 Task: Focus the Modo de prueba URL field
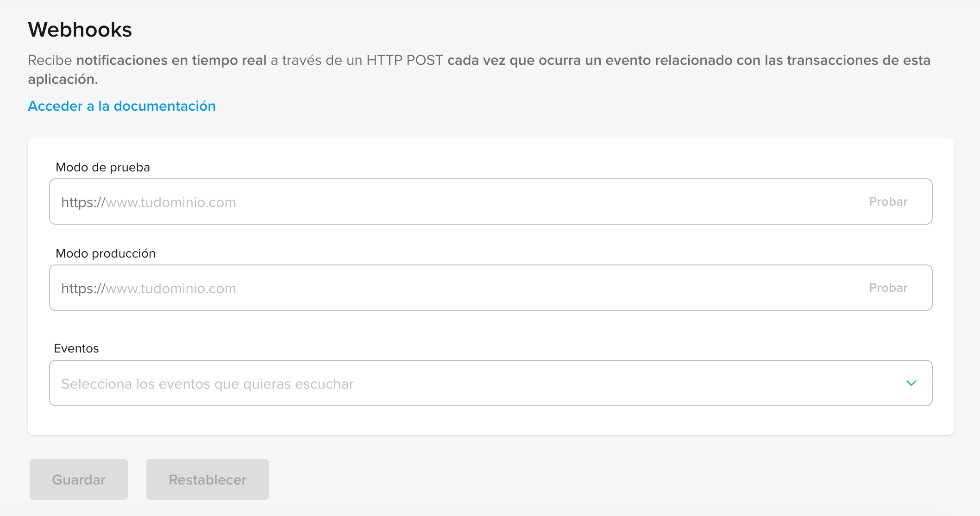tap(490, 201)
